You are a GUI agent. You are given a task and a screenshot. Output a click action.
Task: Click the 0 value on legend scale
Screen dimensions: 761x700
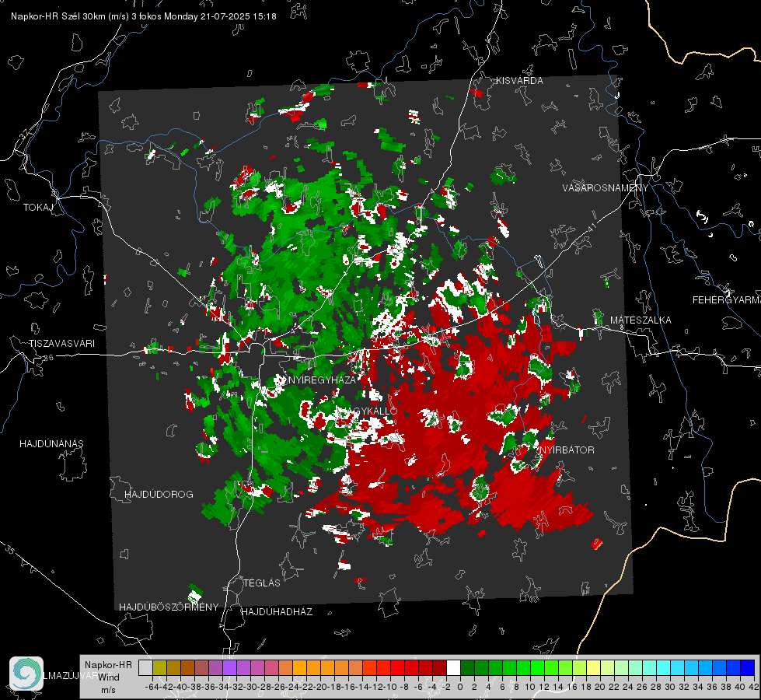[x=460, y=687]
